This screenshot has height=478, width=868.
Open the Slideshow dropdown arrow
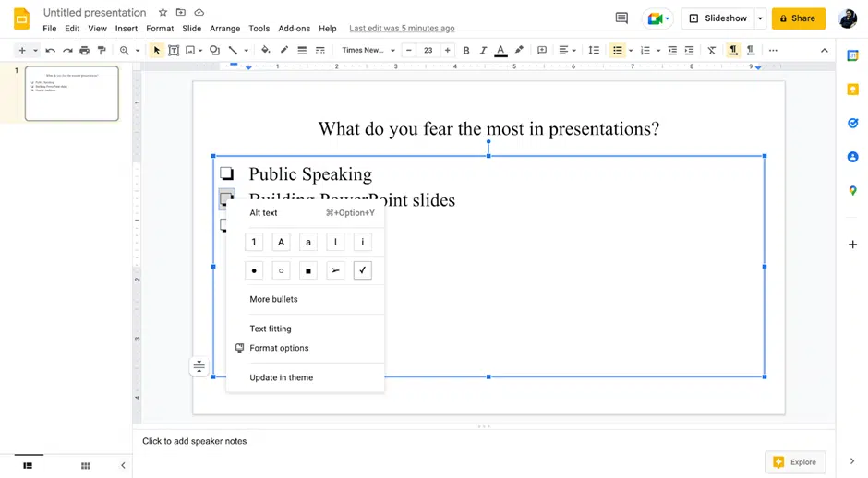point(760,18)
